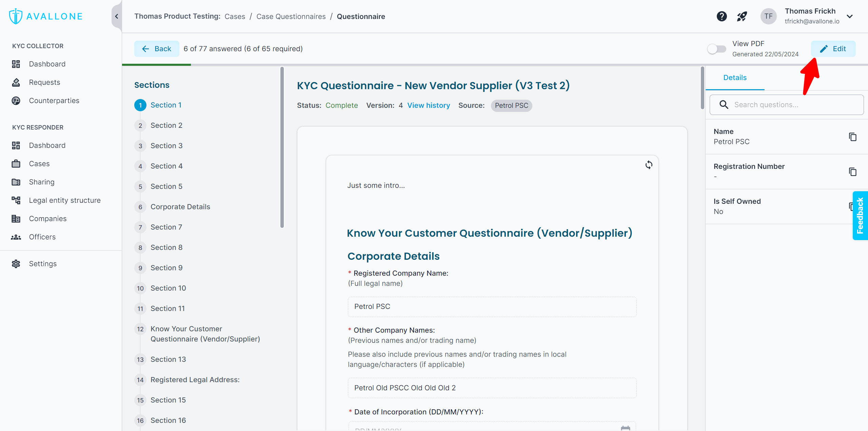Click the number 6 section badge

(140, 207)
